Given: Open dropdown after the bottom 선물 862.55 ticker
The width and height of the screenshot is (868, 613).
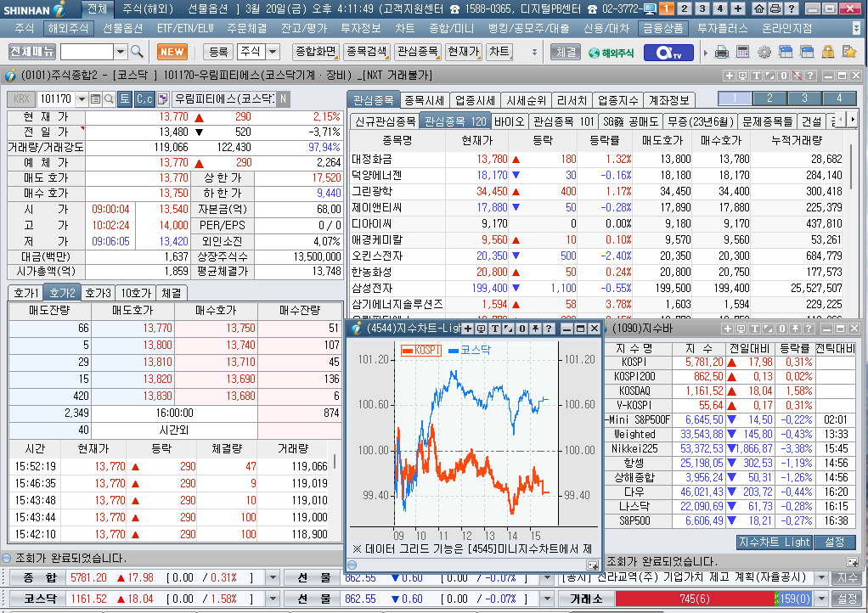Looking at the screenshot, I should 546,599.
